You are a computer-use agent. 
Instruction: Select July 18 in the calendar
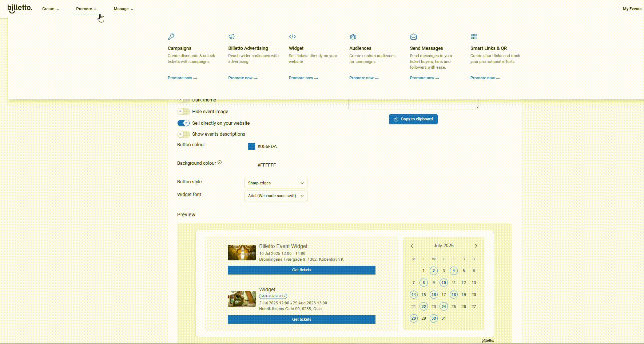click(454, 295)
